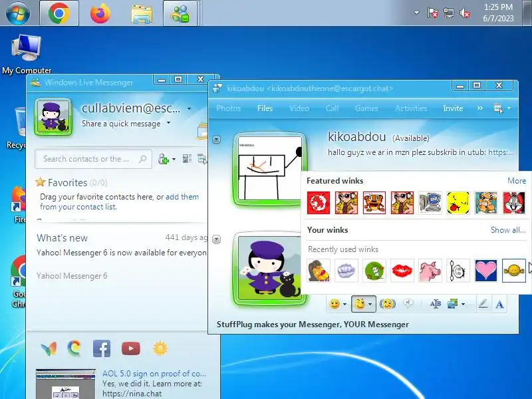Viewport: 532px width, 399px height.
Task: Launch Firefox from the taskbar
Action: [x=100, y=13]
